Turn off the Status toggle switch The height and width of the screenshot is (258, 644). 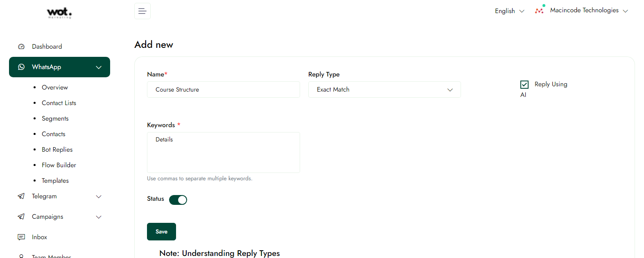178,200
